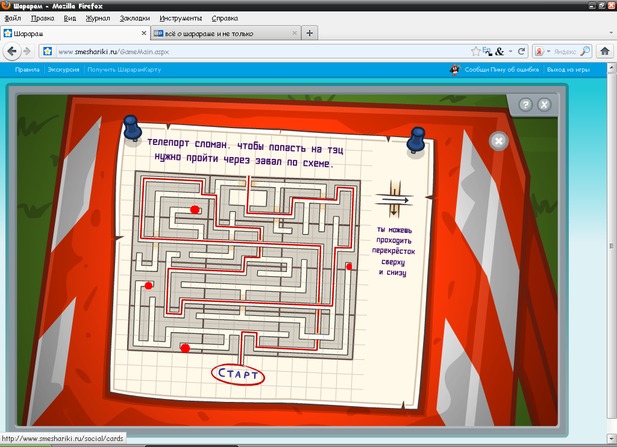Click the translate icon in address bar
The image size is (617, 447).
coord(487,51)
